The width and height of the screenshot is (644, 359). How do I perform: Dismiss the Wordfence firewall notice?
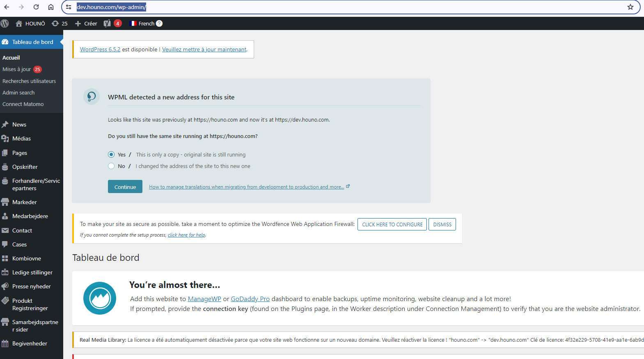[442, 224]
